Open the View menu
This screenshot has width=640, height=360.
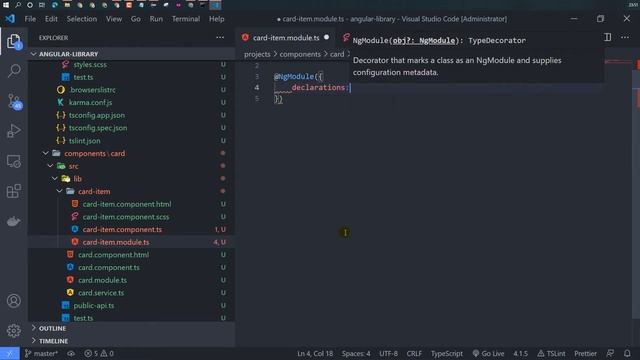(114, 19)
